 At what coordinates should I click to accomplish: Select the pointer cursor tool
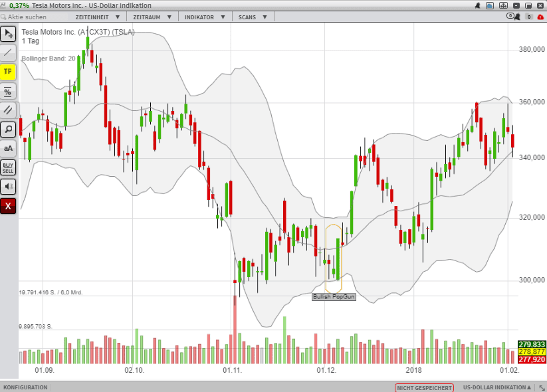click(8, 33)
